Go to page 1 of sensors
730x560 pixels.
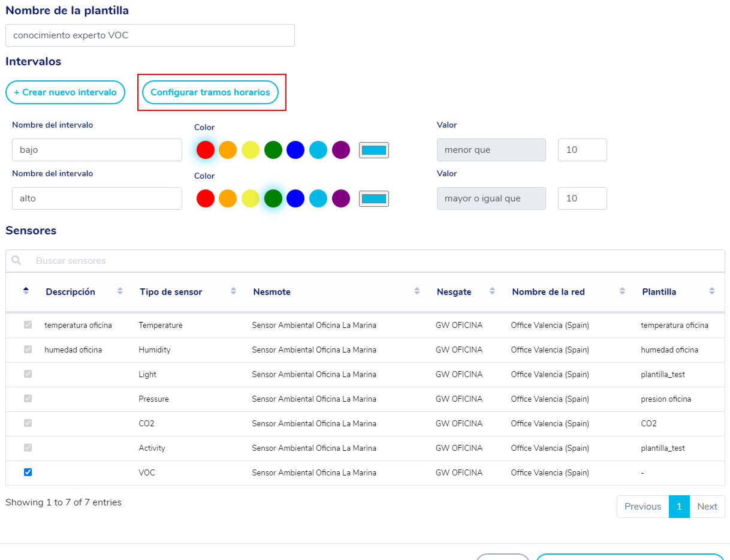pyautogui.click(x=679, y=507)
